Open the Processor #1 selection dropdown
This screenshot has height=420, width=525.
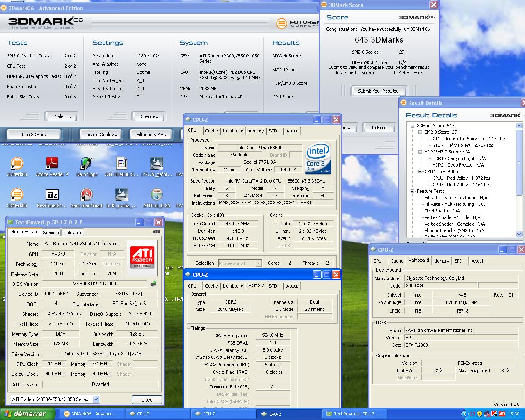[258, 263]
